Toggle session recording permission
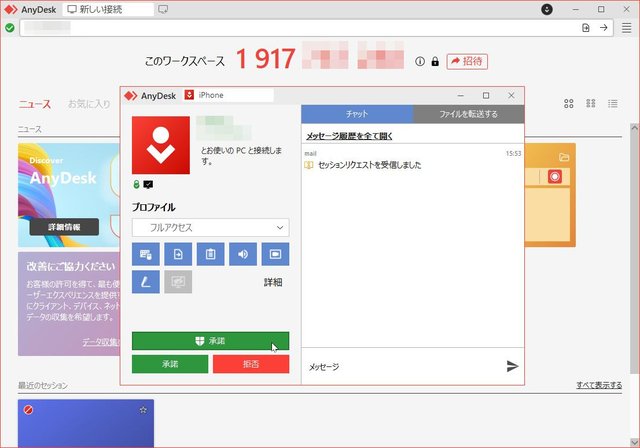Screen dimensions: 640x448 (x=276, y=254)
